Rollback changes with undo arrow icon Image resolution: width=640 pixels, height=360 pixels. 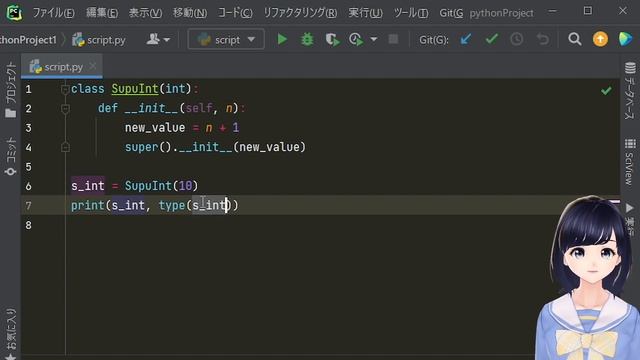click(542, 39)
